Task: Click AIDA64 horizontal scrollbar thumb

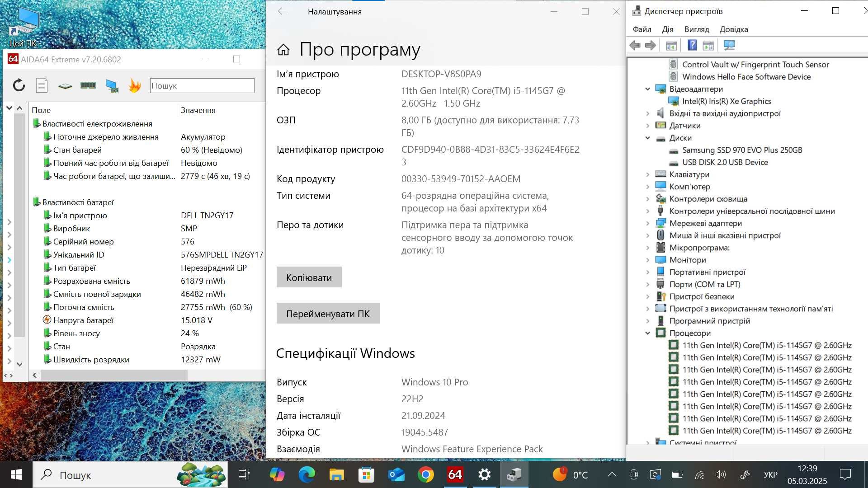Action: [x=114, y=375]
